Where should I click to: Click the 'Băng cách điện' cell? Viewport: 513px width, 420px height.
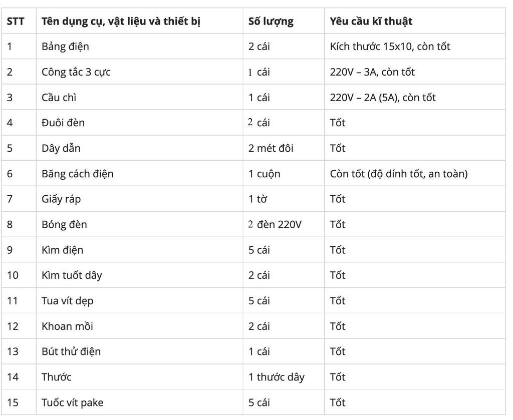point(78,174)
